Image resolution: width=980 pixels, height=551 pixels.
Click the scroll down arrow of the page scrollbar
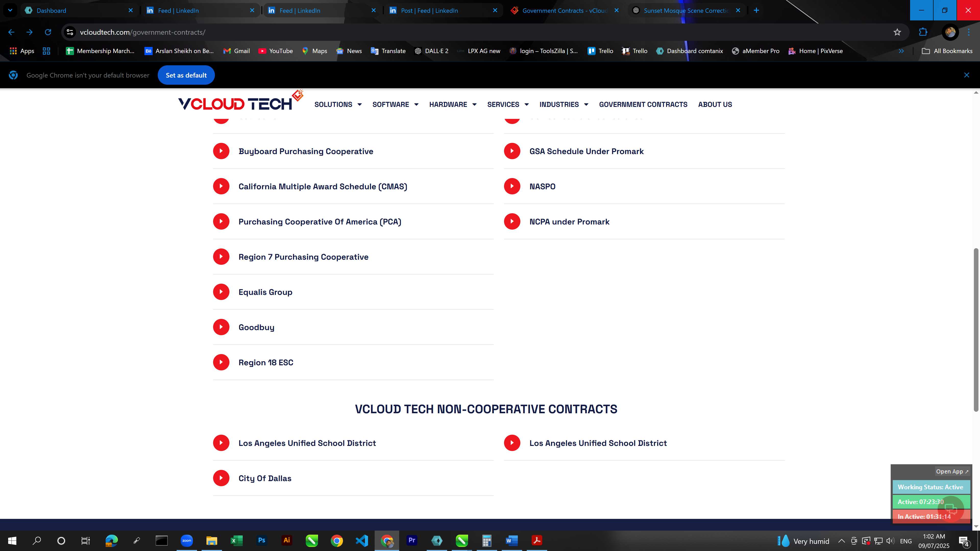click(x=976, y=526)
